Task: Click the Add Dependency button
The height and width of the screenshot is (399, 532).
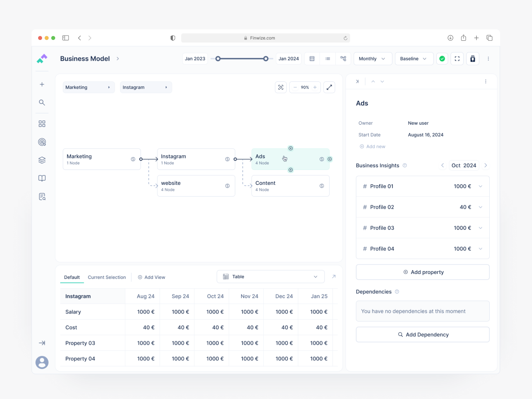Action: 423,334
